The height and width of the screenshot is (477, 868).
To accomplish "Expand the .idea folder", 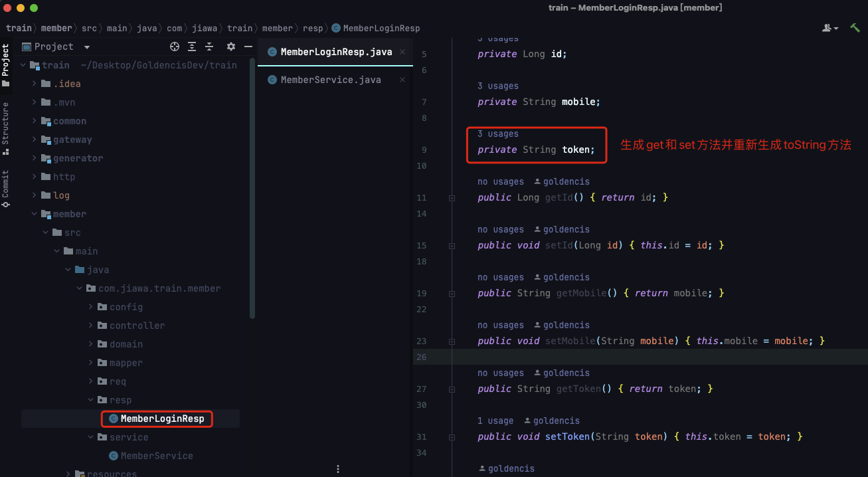I will point(35,84).
